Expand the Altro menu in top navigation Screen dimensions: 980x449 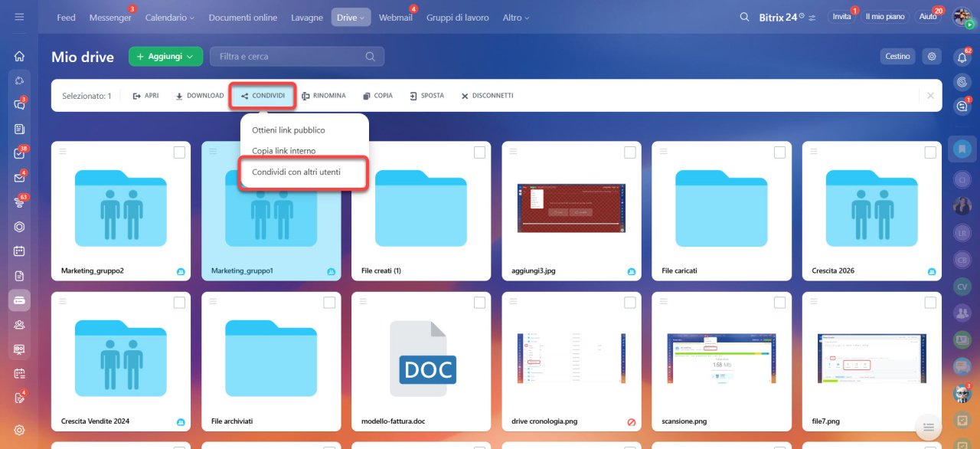click(x=516, y=18)
